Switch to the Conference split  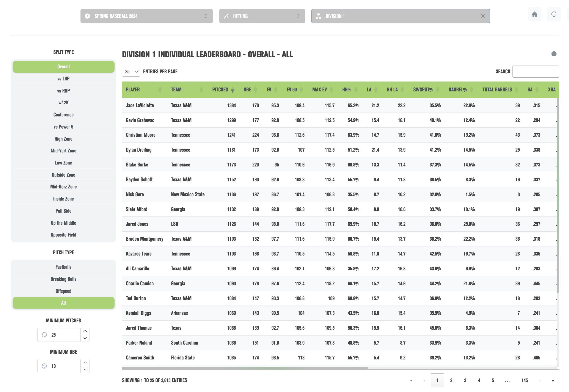click(63, 115)
